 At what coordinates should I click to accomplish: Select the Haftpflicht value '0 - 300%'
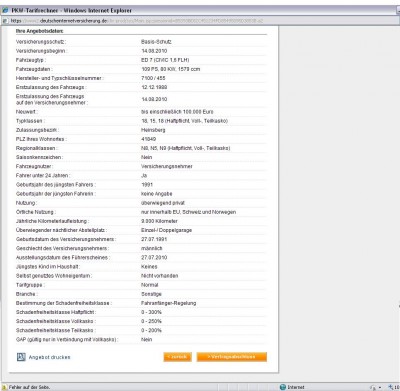[151, 312]
